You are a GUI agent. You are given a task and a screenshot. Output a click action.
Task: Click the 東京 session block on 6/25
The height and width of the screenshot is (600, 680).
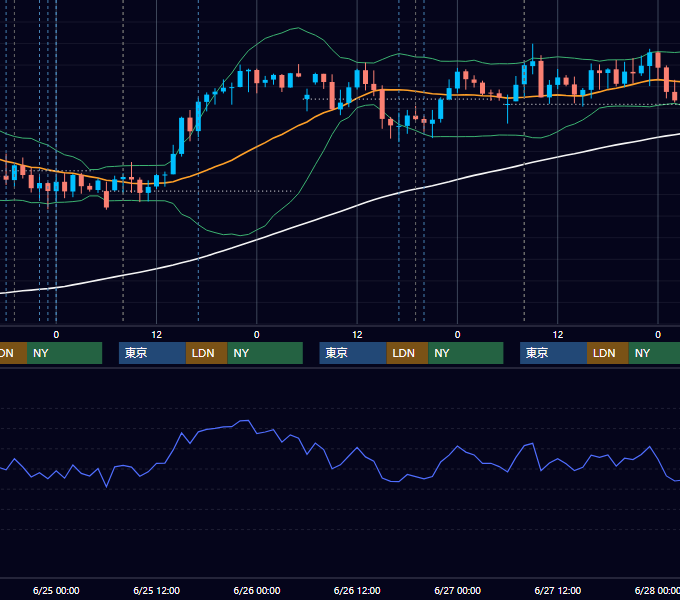pyautogui.click(x=152, y=353)
